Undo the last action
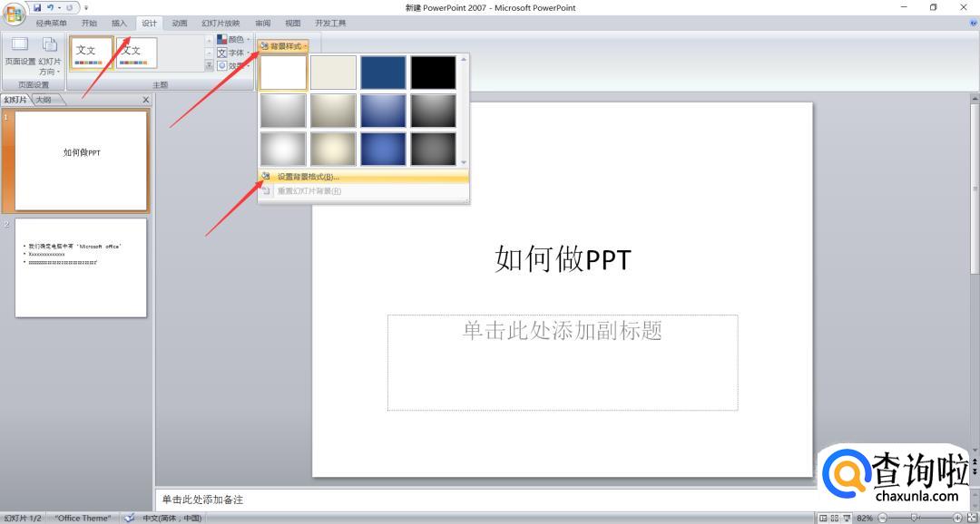980x524 pixels. (x=51, y=7)
